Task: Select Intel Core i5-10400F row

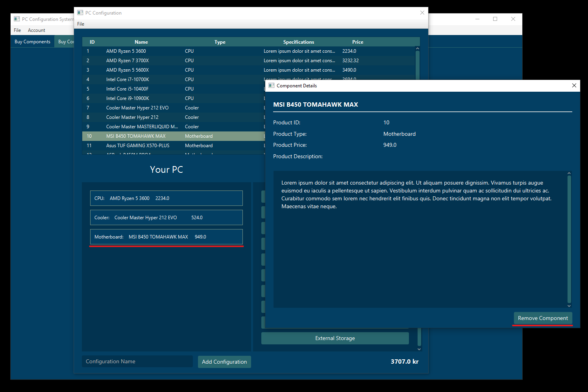Action: pyautogui.click(x=174, y=89)
